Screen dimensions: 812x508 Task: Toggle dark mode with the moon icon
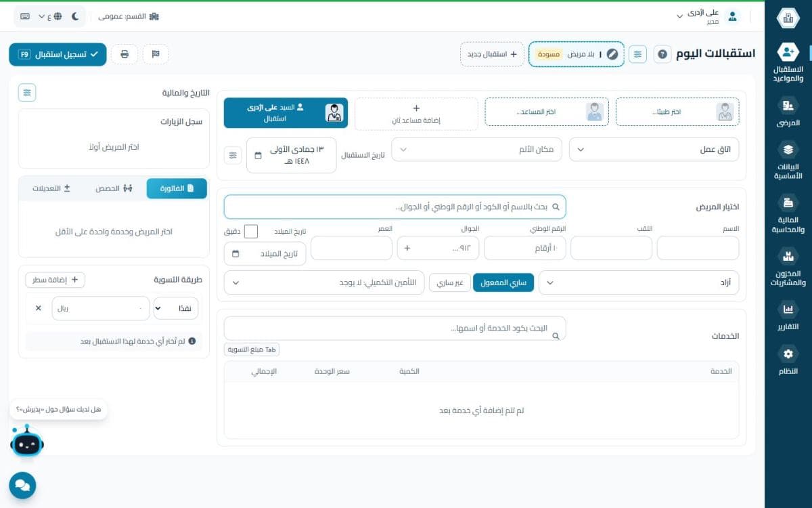pyautogui.click(x=75, y=16)
